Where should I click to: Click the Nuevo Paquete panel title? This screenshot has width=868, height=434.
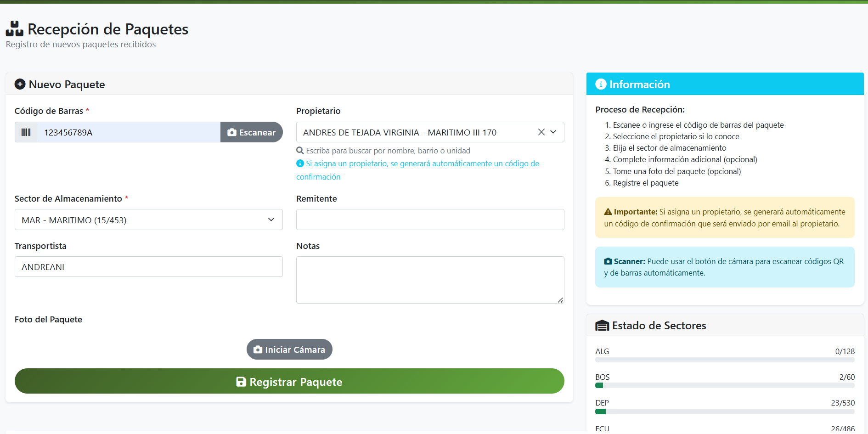[67, 85]
